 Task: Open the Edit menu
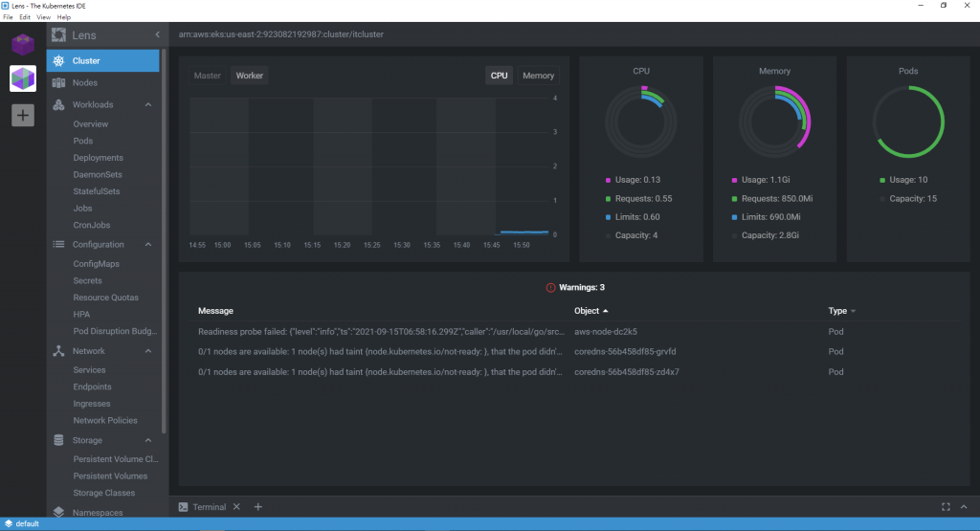tap(25, 17)
